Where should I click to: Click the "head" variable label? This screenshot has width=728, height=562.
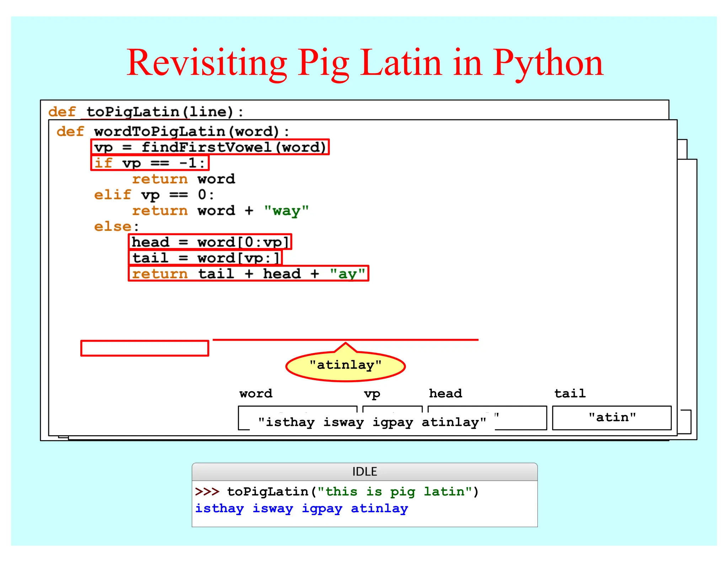pyautogui.click(x=445, y=393)
